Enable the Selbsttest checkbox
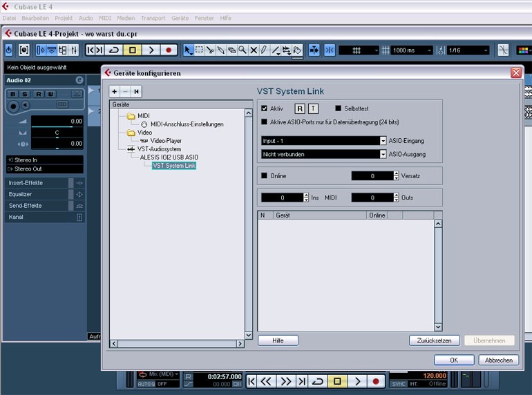 pyautogui.click(x=338, y=108)
